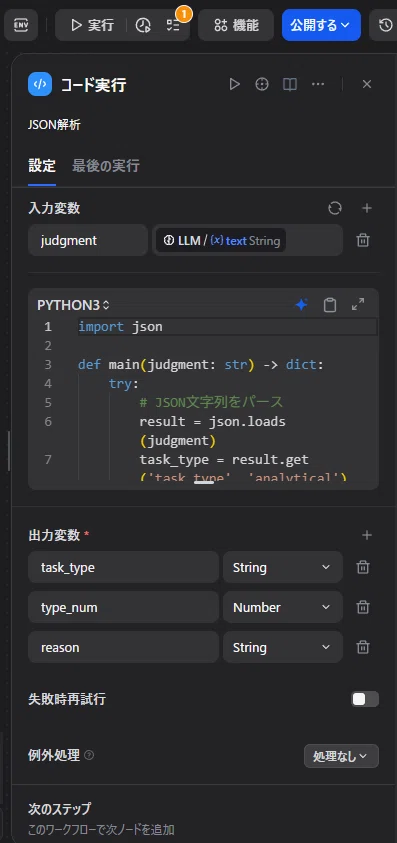Delete the type_num output variable
Screen dimensions: 397x843
point(363,608)
